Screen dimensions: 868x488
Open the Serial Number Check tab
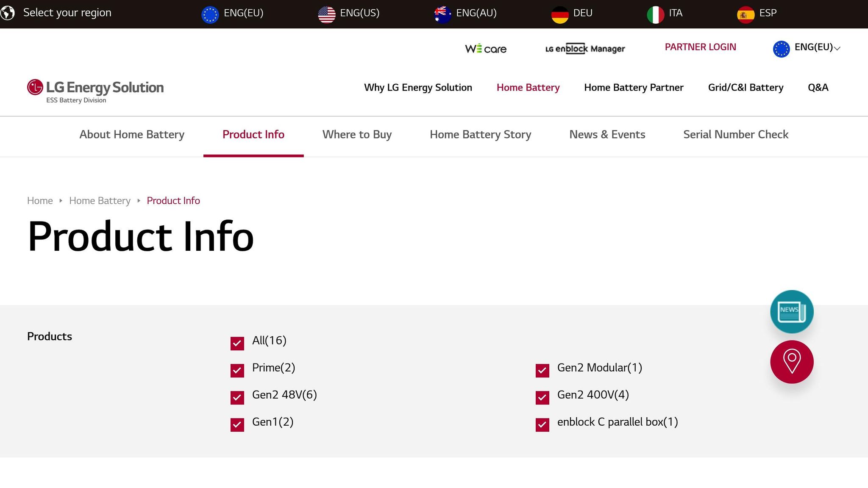pos(735,135)
